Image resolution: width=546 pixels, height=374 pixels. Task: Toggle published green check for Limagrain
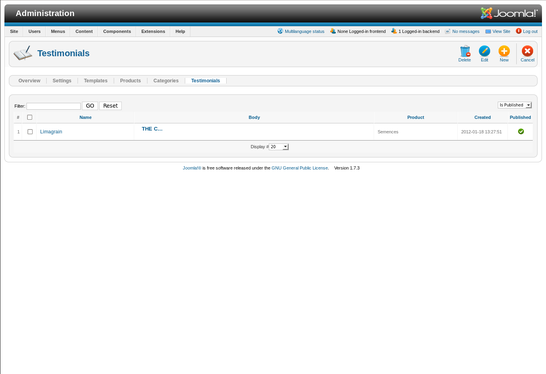(521, 131)
